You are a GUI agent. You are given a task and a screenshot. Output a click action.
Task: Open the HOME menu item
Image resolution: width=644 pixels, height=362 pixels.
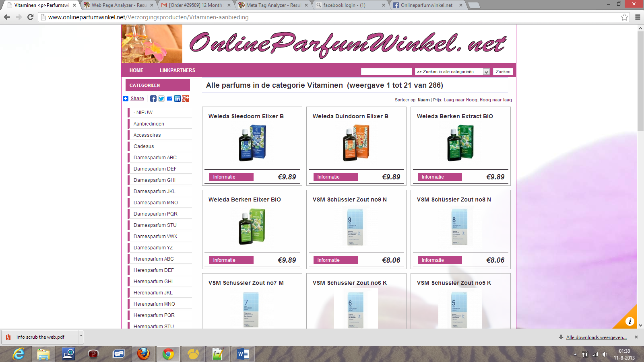[136, 70]
